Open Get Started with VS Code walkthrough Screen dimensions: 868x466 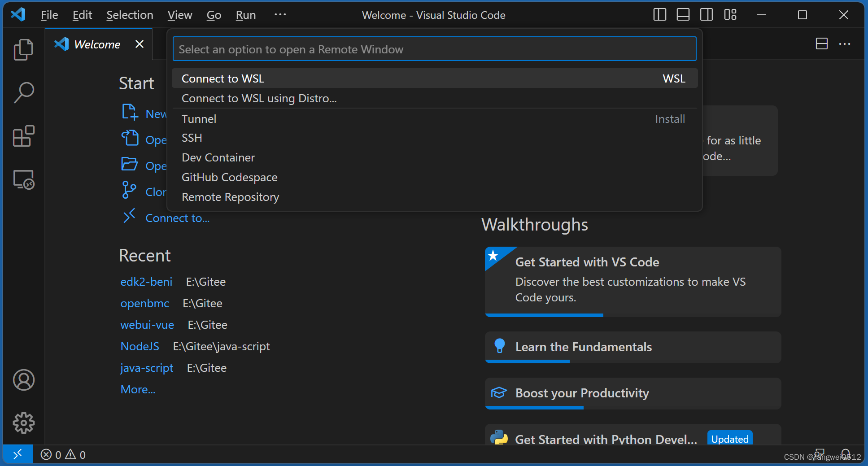click(x=633, y=282)
